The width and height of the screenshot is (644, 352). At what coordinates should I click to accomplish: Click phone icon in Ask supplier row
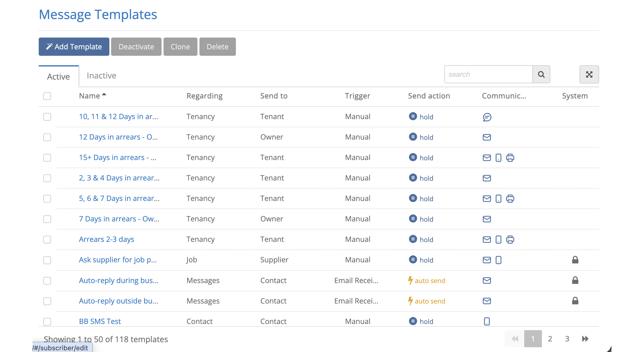point(498,260)
